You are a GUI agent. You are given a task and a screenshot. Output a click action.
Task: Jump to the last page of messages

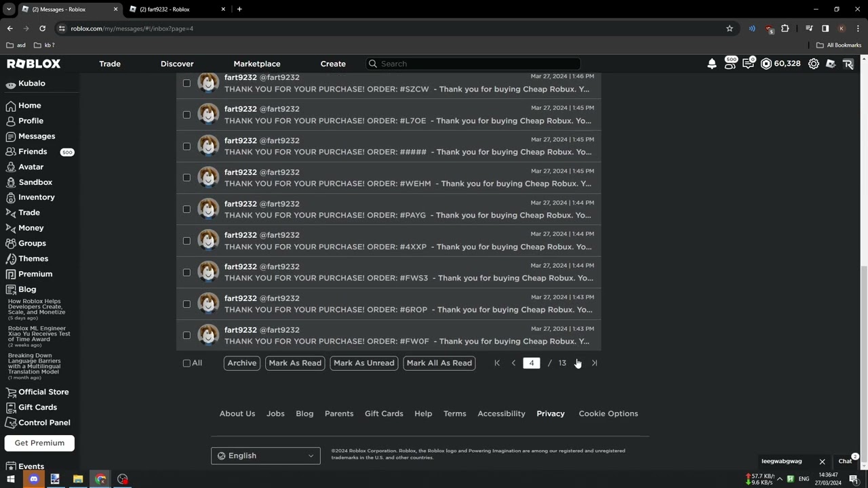click(594, 363)
